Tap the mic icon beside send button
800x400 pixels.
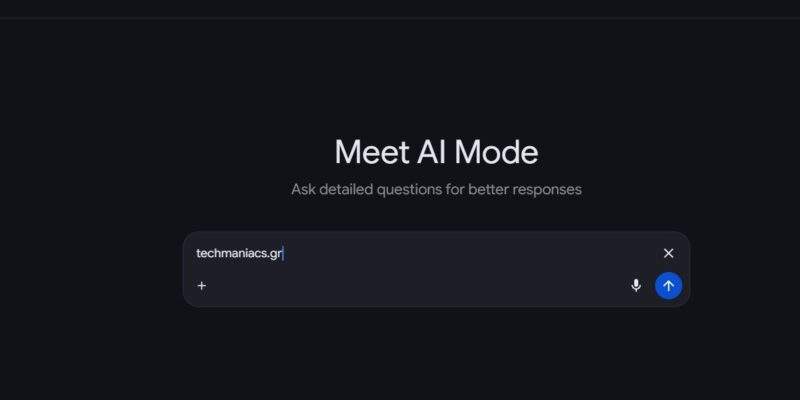pos(636,286)
